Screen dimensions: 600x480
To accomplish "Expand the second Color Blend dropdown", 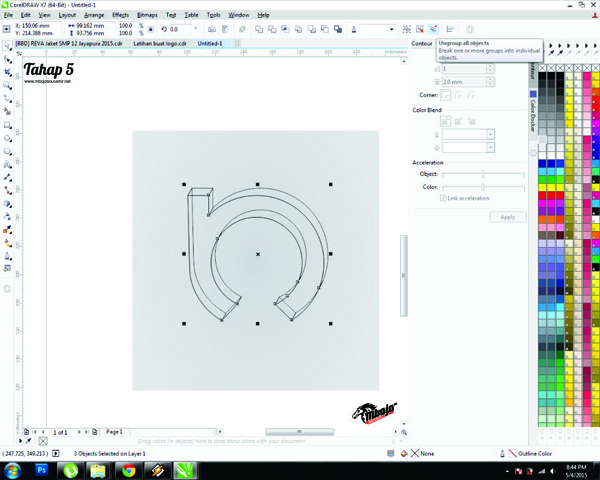I will (490, 147).
